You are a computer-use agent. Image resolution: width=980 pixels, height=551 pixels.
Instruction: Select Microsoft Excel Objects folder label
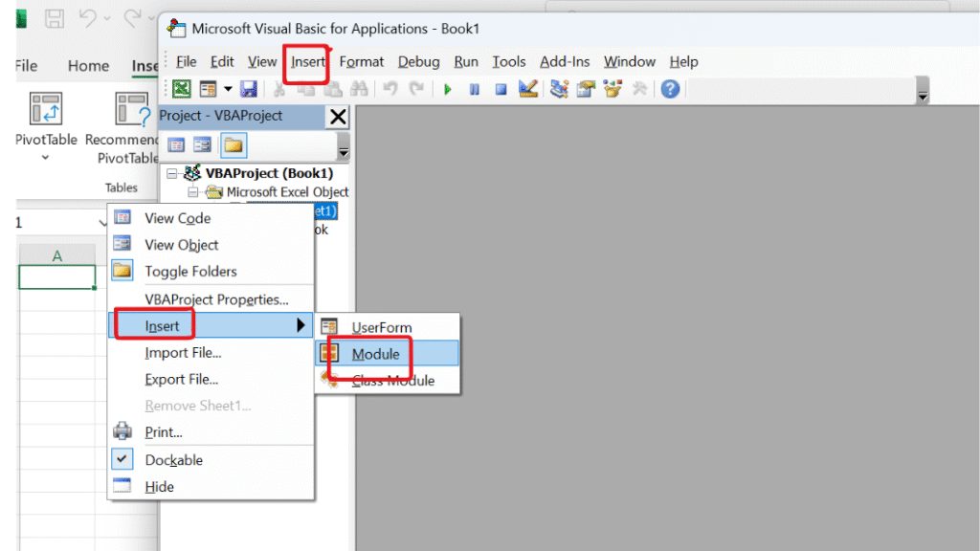point(287,191)
